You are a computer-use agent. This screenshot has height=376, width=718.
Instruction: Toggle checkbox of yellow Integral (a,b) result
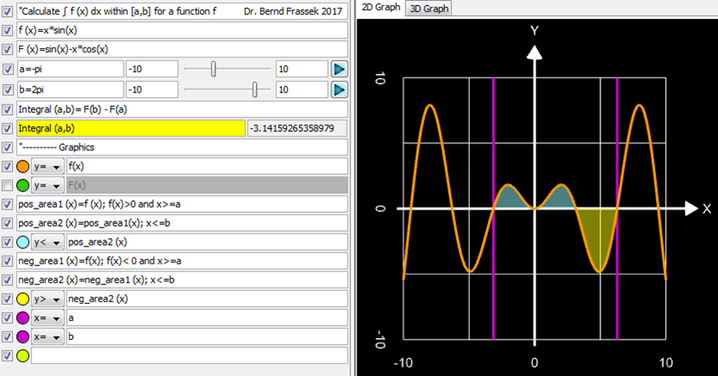(x=7, y=128)
